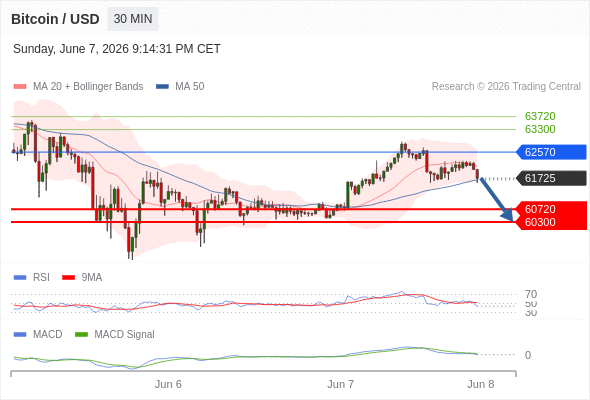Click the blue MACD legend swatch
This screenshot has height=400, width=590.
[x=20, y=335]
